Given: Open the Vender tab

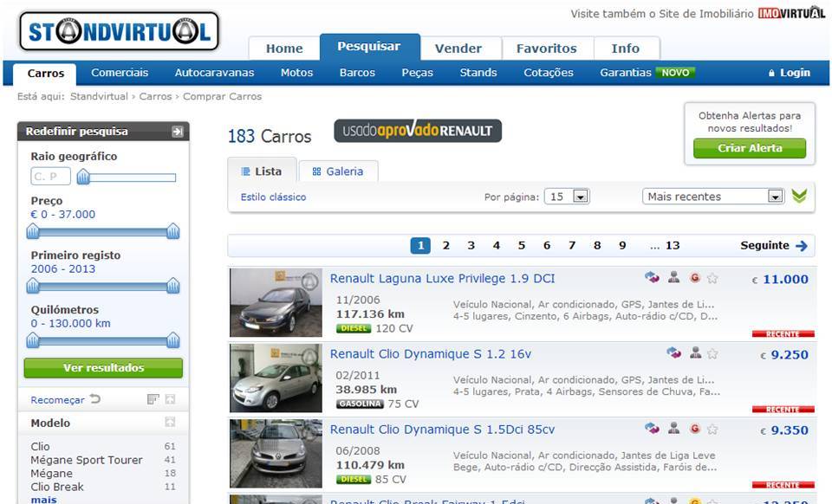Looking at the screenshot, I should pos(458,48).
